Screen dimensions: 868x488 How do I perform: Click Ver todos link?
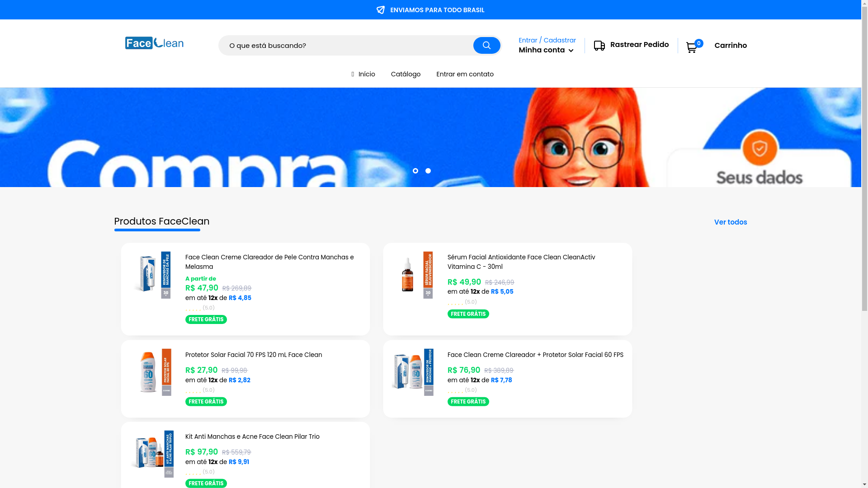pyautogui.click(x=731, y=222)
